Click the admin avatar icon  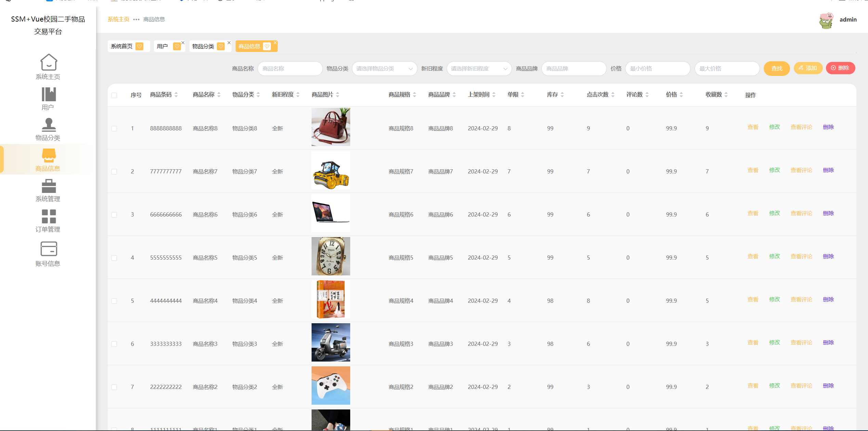point(826,20)
